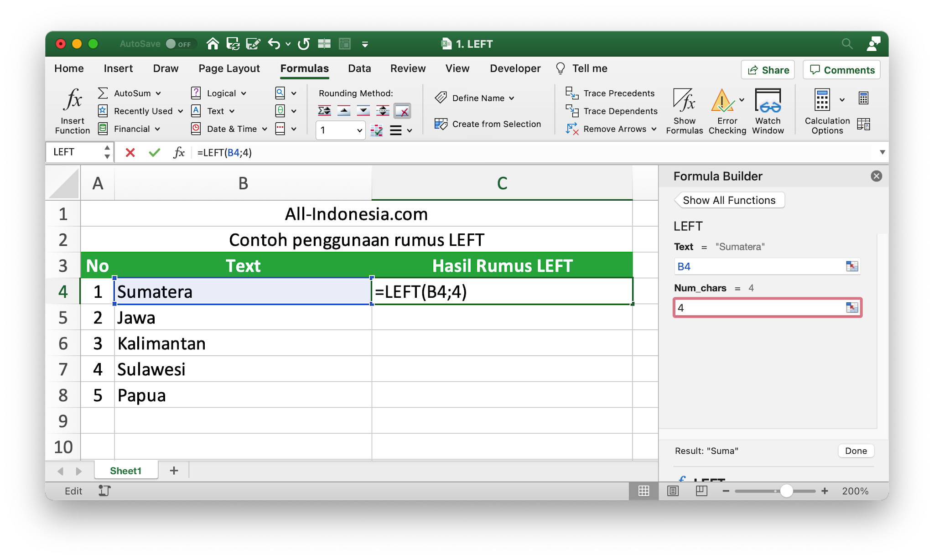Click the zoom slider handle
This screenshot has width=934, height=560.
pos(786,491)
